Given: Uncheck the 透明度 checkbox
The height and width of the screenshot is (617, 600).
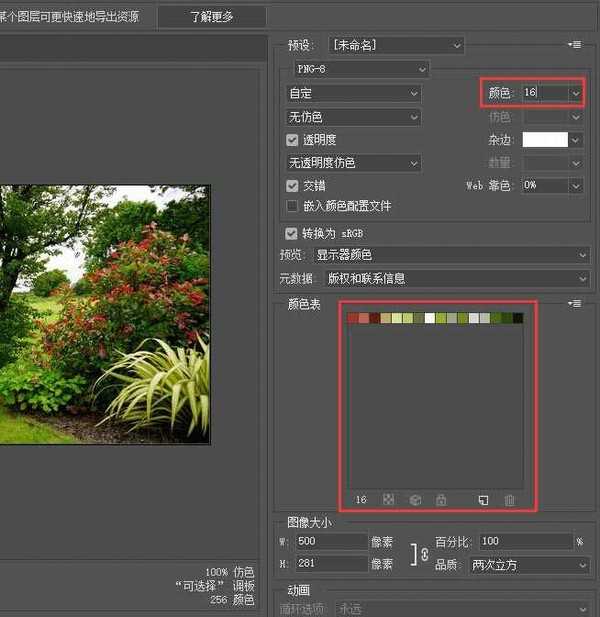Looking at the screenshot, I should (x=293, y=141).
